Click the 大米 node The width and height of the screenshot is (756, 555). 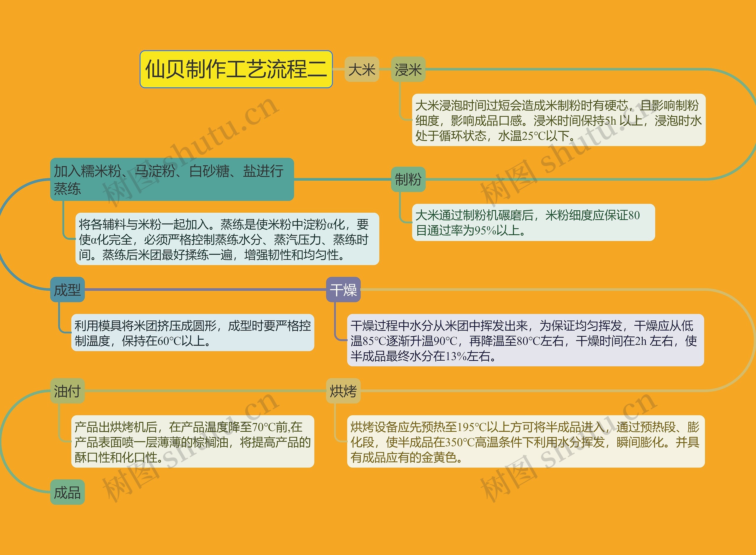(x=362, y=69)
